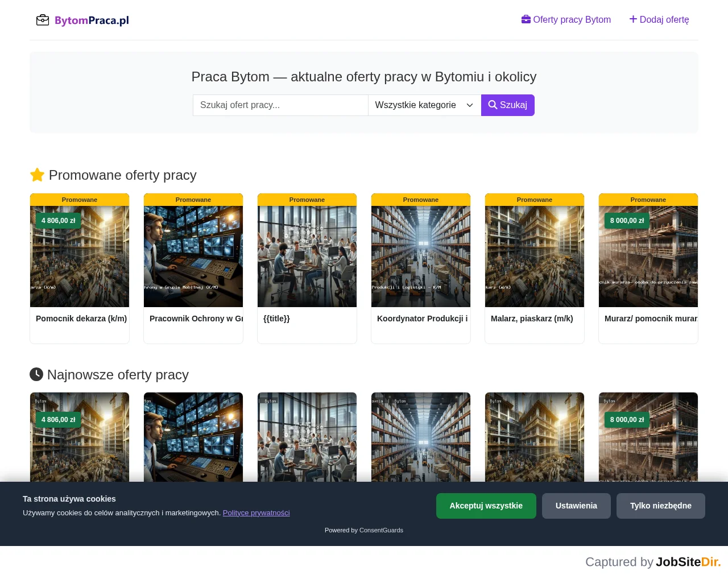Open second newest offer monitoring room thumbnail
Image resolution: width=728 pixels, height=579 pixels.
click(193, 437)
